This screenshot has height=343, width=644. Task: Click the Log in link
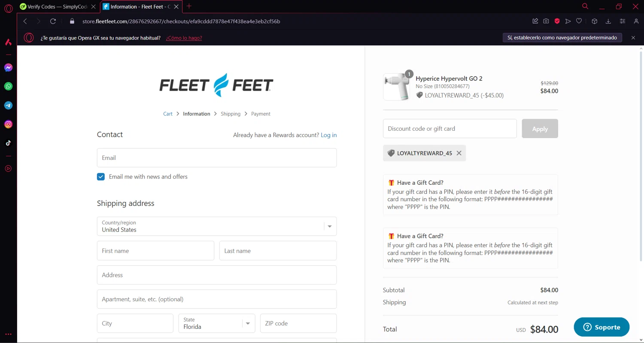click(328, 135)
